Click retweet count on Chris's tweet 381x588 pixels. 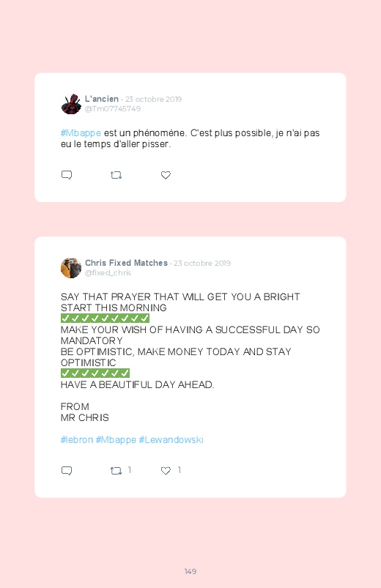point(130,470)
